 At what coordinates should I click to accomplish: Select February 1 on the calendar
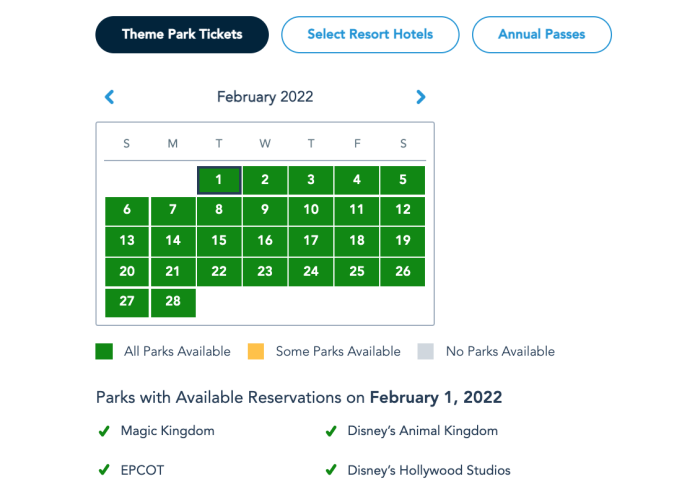[x=219, y=180]
